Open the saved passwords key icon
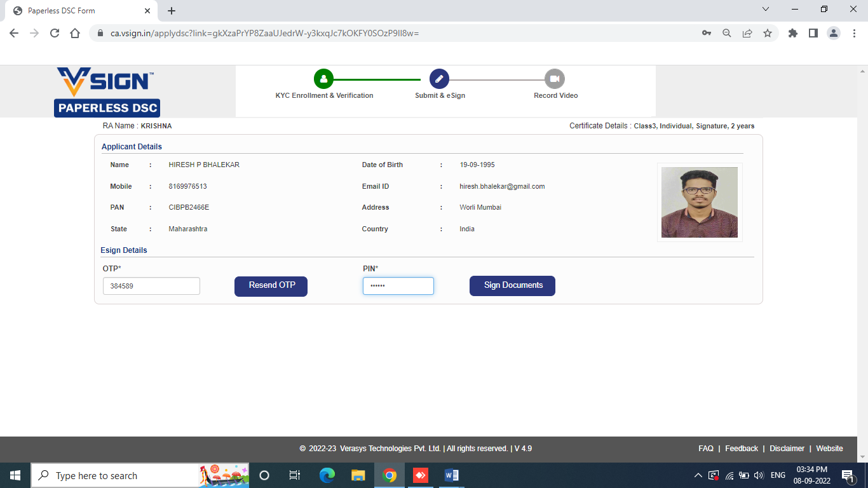Screen dimensions: 868x488 [x=707, y=33]
